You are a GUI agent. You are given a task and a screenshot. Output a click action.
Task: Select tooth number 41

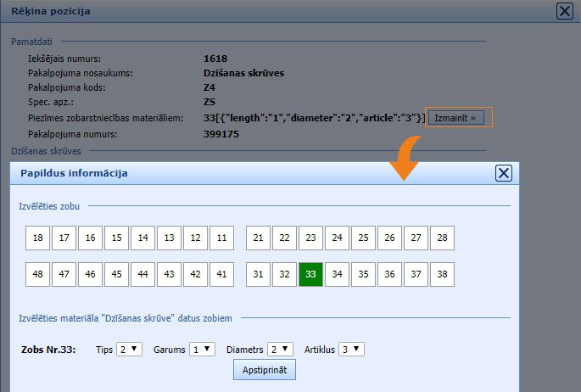click(x=221, y=274)
